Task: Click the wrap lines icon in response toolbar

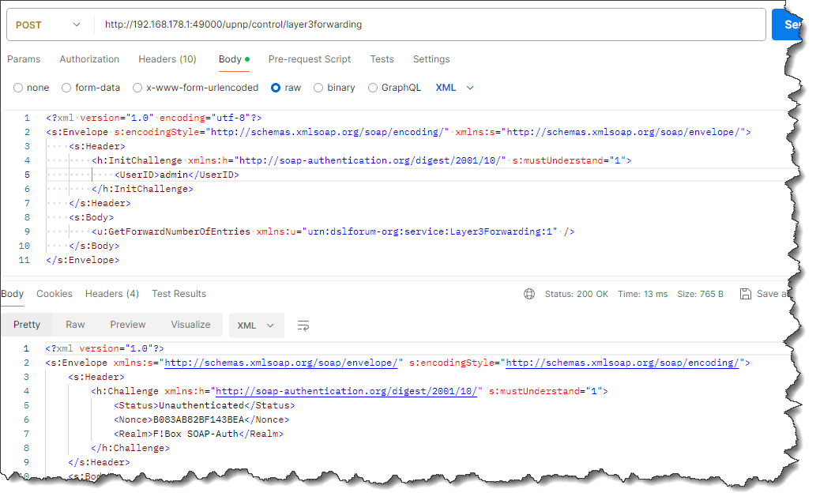Action: 303,325
